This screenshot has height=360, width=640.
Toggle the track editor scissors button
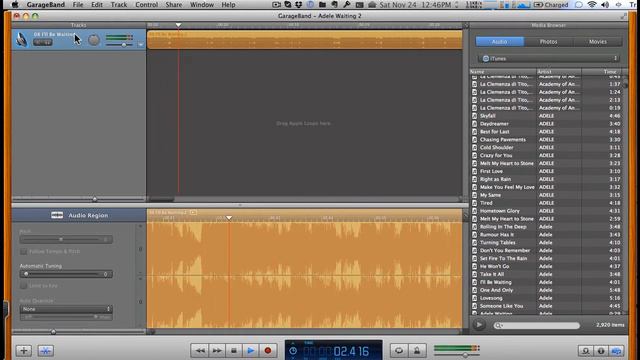[45, 351]
